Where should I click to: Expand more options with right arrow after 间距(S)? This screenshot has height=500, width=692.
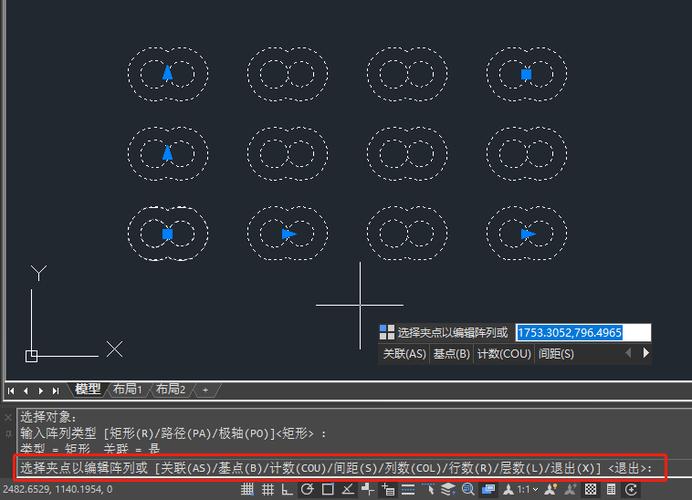(646, 353)
